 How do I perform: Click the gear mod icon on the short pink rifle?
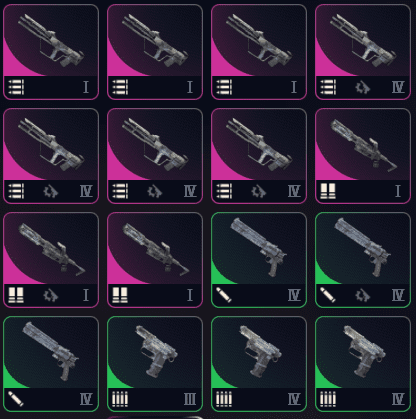[x=51, y=295]
